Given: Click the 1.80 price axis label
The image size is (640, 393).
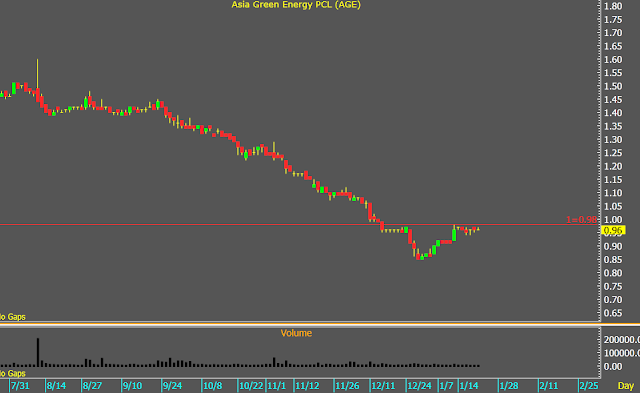Looking at the screenshot, I should pos(613,6).
